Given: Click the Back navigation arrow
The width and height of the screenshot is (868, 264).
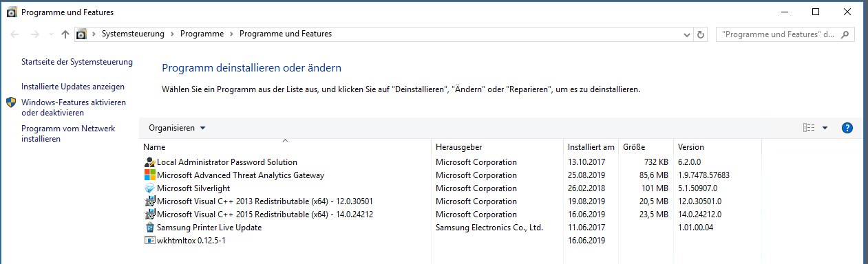Looking at the screenshot, I should pyautogui.click(x=14, y=34).
